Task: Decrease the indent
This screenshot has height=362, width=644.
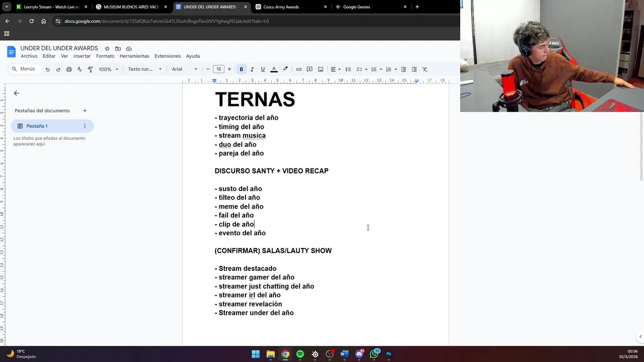Action: click(403, 69)
